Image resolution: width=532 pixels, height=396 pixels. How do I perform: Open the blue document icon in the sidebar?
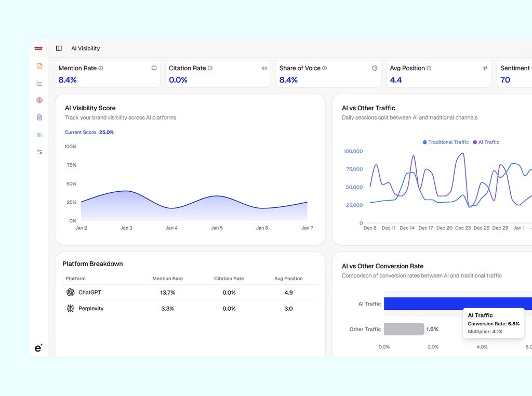[39, 117]
